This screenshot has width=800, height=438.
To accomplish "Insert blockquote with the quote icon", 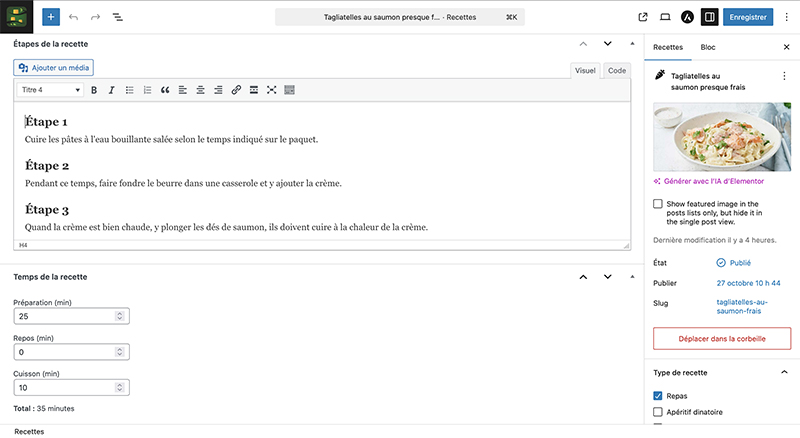I will pos(165,90).
